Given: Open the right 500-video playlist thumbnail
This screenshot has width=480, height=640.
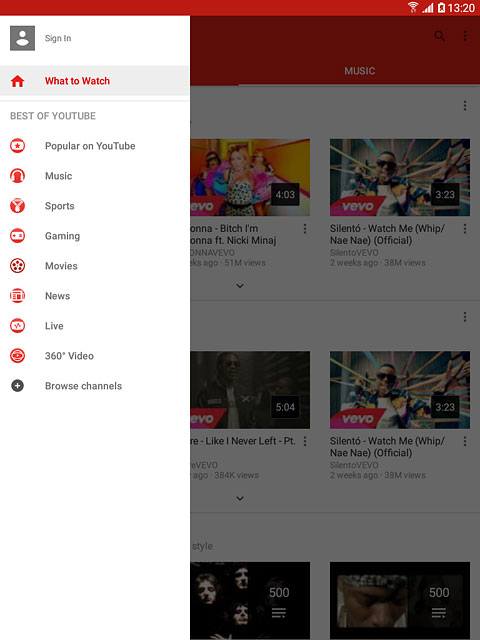Looking at the screenshot, I should pos(400,600).
